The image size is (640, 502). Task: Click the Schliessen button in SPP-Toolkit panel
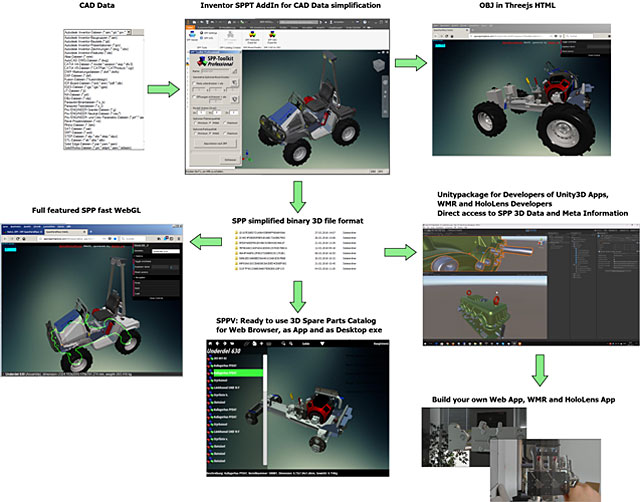229,160
